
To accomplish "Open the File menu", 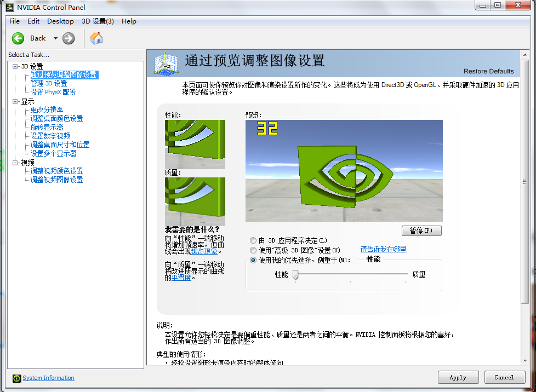I will click(x=14, y=21).
